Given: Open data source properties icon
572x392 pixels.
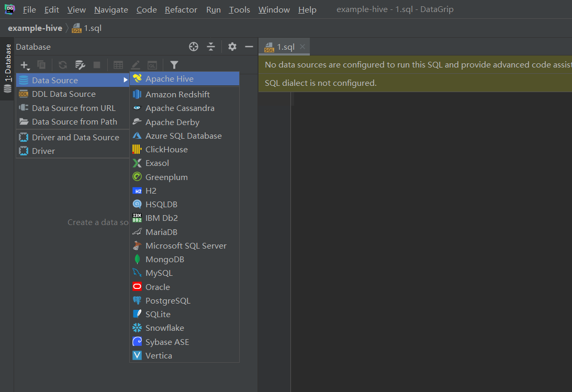Looking at the screenshot, I should tap(80, 65).
